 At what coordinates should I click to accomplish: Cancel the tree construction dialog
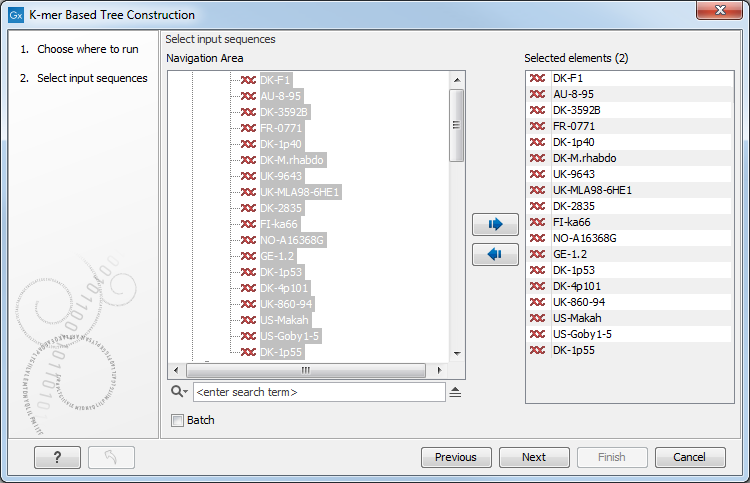point(689,457)
